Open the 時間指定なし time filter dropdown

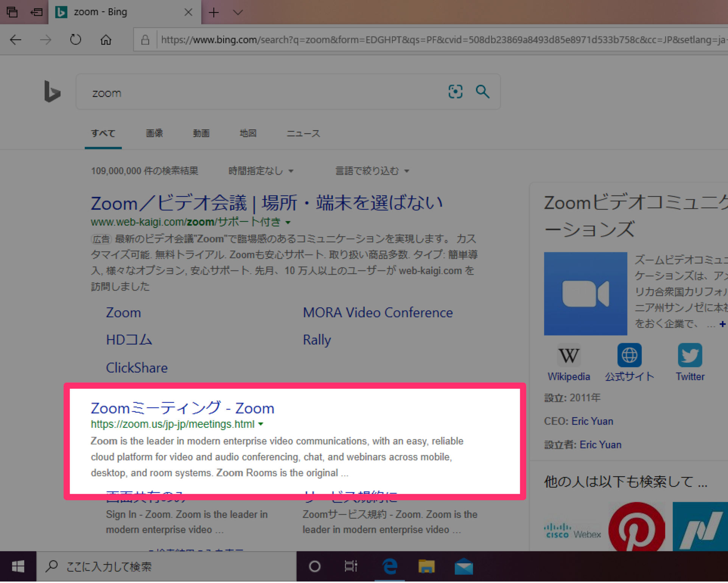click(261, 171)
